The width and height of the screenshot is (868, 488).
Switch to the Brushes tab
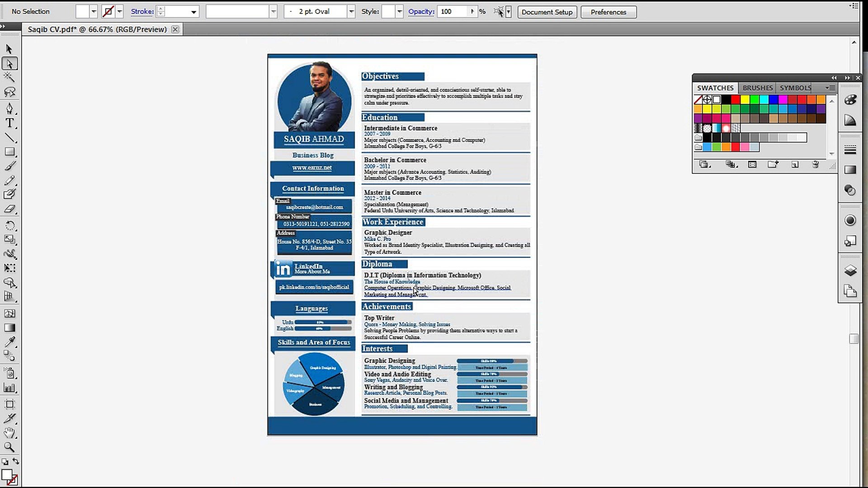click(757, 88)
